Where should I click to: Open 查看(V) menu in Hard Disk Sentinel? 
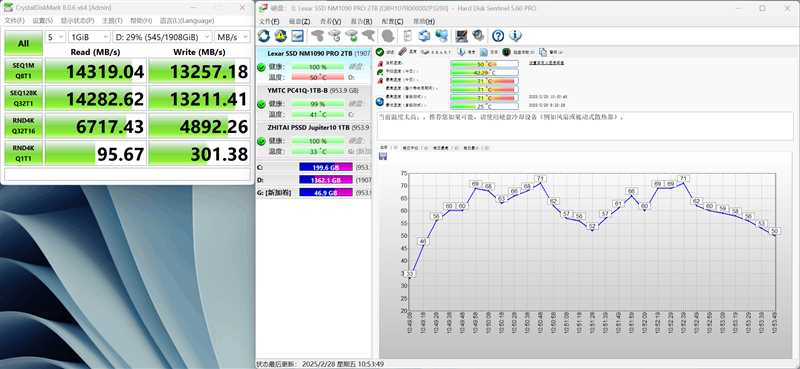pyautogui.click(x=330, y=21)
